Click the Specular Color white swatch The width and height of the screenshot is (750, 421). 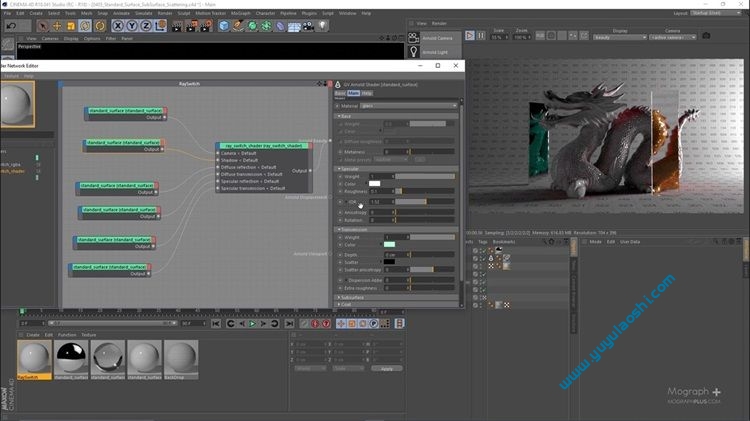point(375,184)
